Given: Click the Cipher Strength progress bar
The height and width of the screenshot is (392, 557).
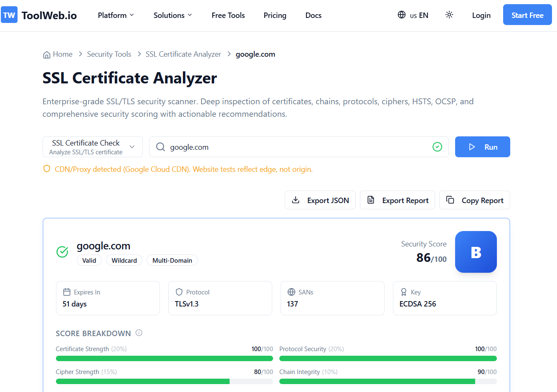Looking at the screenshot, I should (x=165, y=381).
